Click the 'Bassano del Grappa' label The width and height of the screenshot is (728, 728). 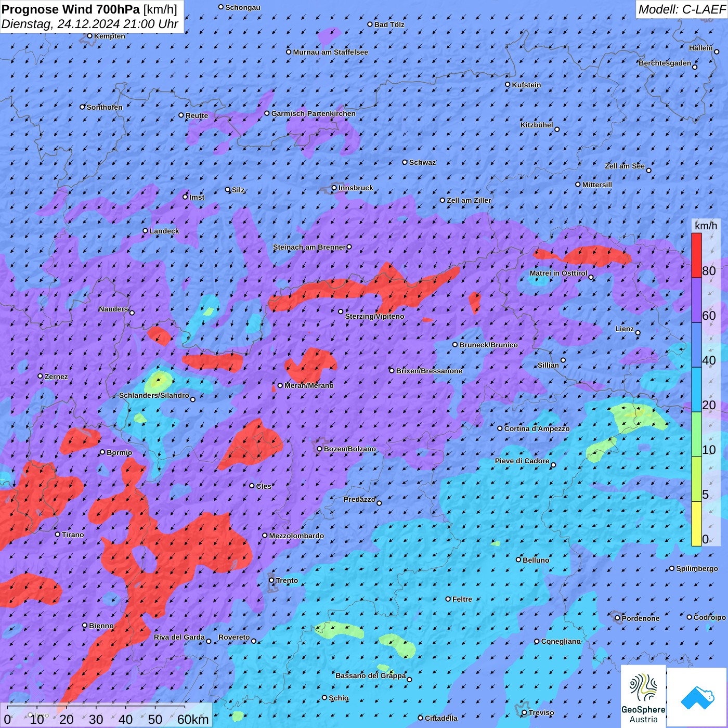[x=371, y=675]
